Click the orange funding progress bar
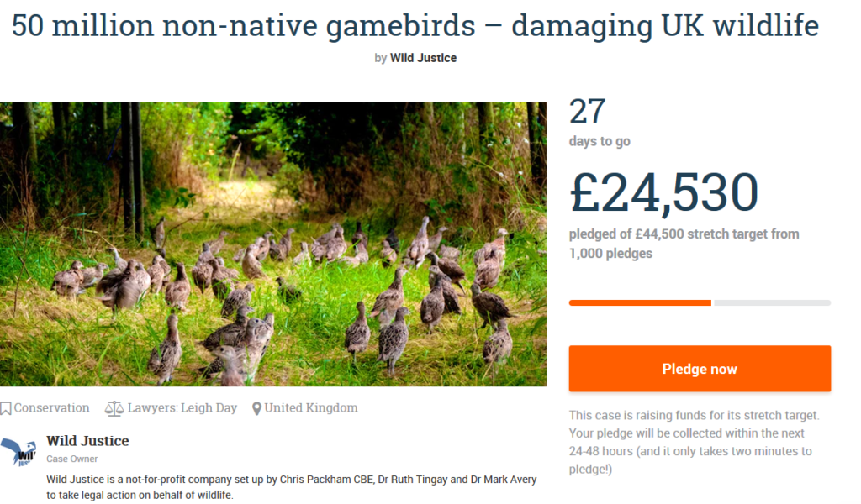Viewport: 861px width, 504px height. pos(640,302)
